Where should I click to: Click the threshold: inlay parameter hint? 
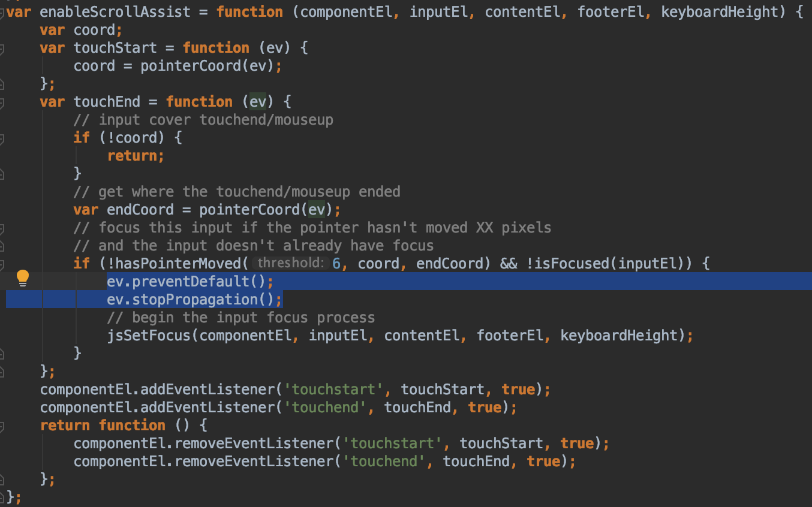coord(290,263)
